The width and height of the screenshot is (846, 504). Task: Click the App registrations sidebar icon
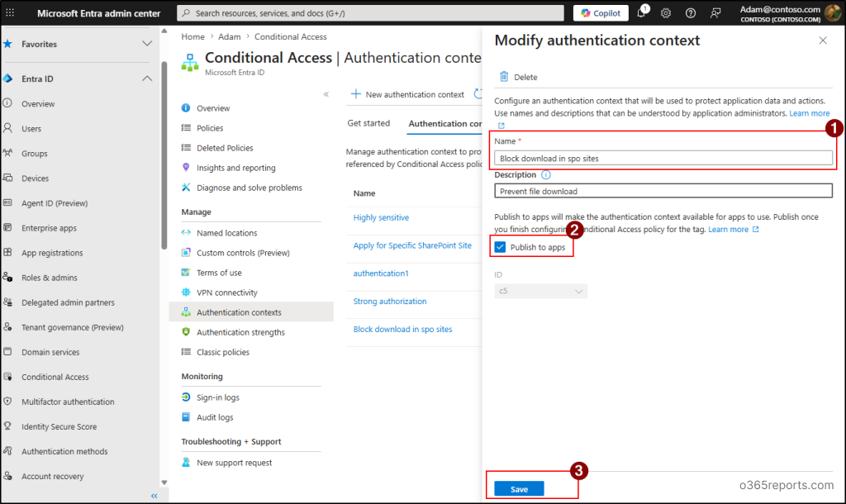[7, 252]
